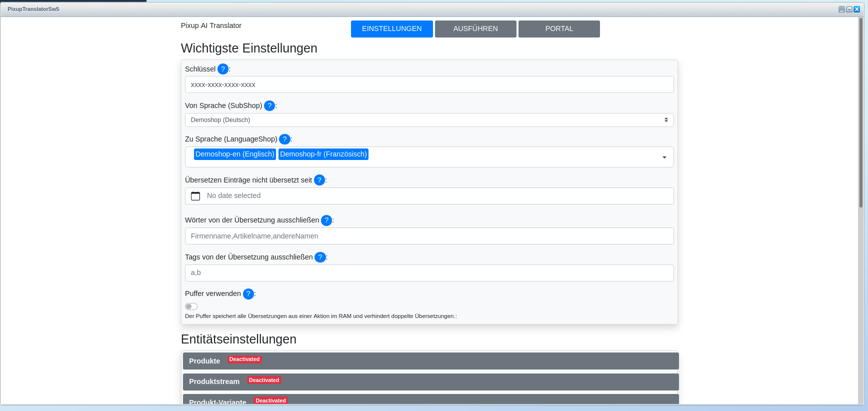Show the Puffer verwenden help tooltip
The height and width of the screenshot is (411, 868).
click(248, 293)
